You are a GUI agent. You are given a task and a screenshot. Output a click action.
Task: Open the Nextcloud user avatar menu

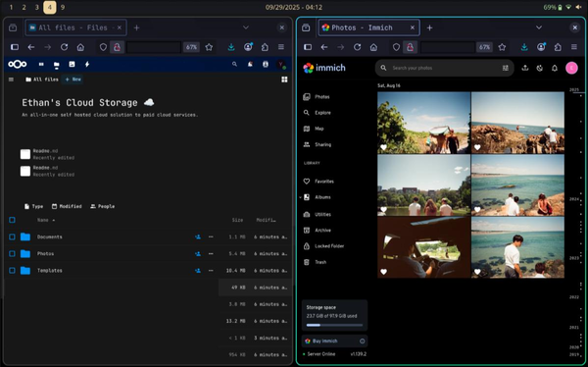point(281,65)
